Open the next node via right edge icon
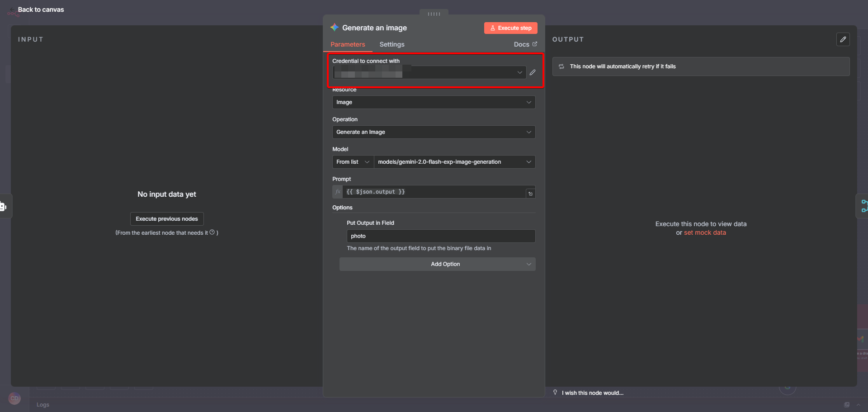The width and height of the screenshot is (868, 412). [863, 206]
